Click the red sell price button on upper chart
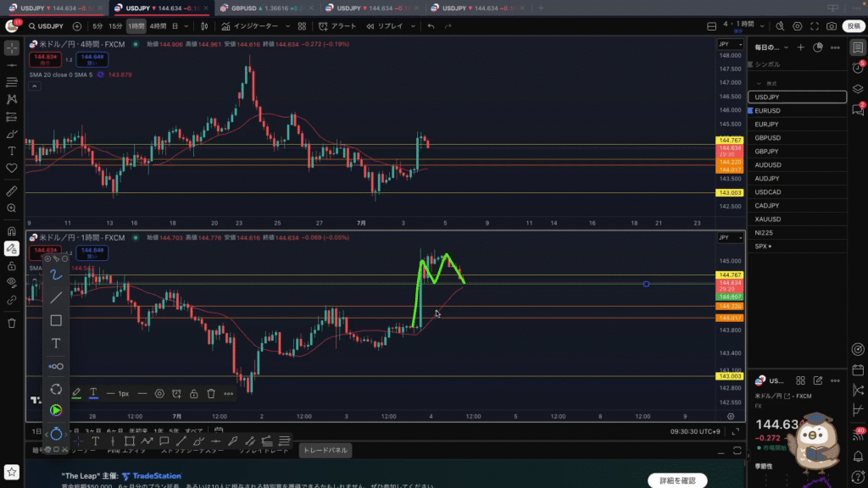Screen dimensions: 868x488 [46, 59]
